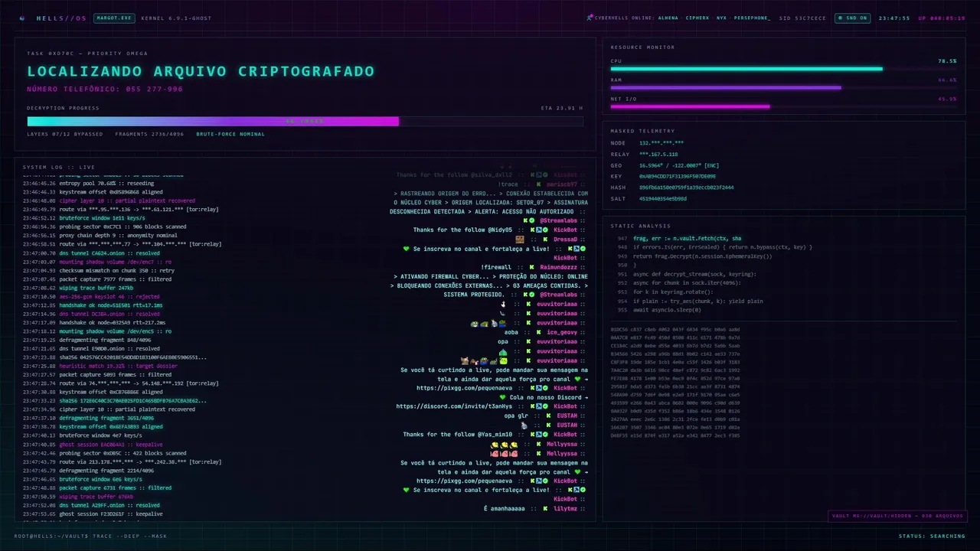Screen dimensions: 980x551
Task: Click the 'aoba' chat message
Action: (x=511, y=332)
